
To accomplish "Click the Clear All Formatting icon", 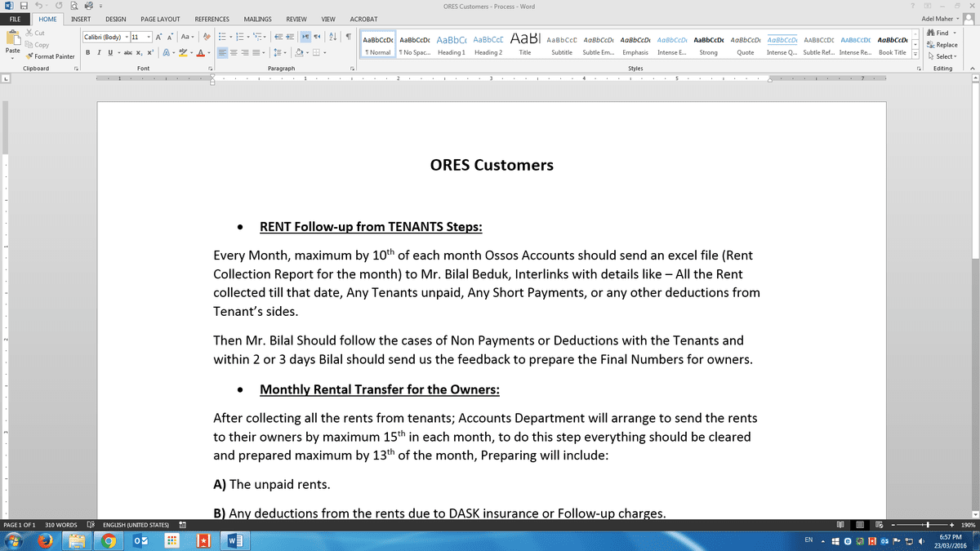I will (207, 37).
